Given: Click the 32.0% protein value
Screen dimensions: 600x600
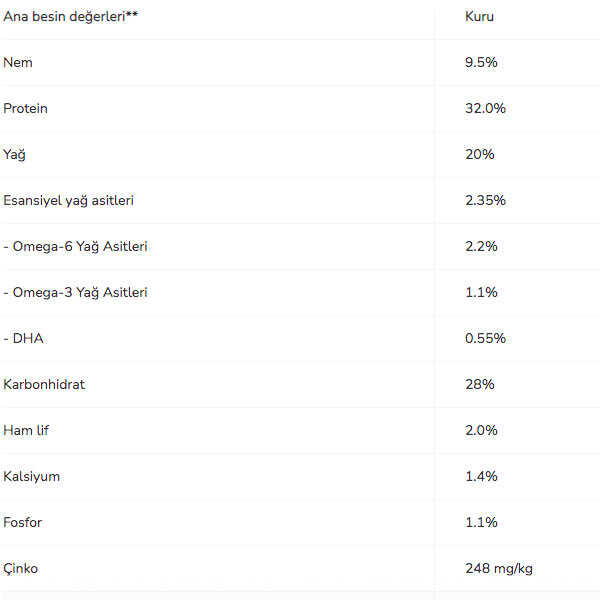Looking at the screenshot, I should (x=485, y=108).
